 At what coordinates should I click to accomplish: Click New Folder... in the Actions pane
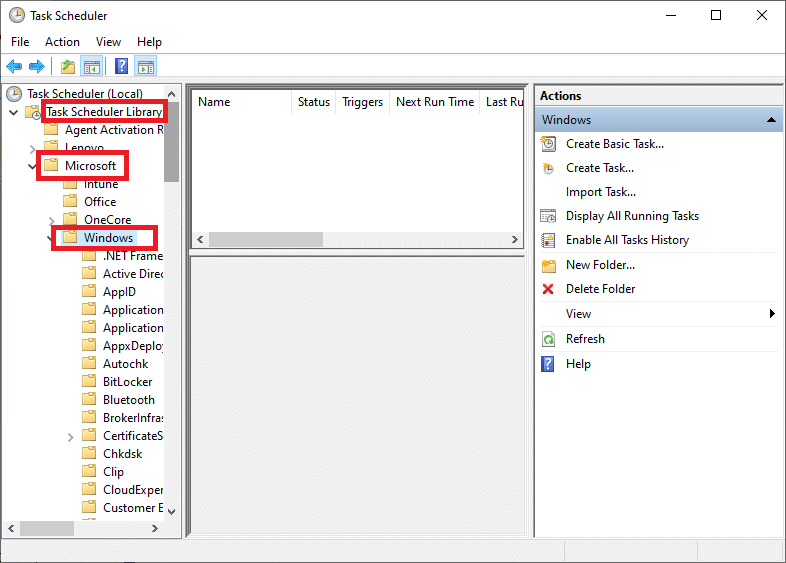point(599,265)
